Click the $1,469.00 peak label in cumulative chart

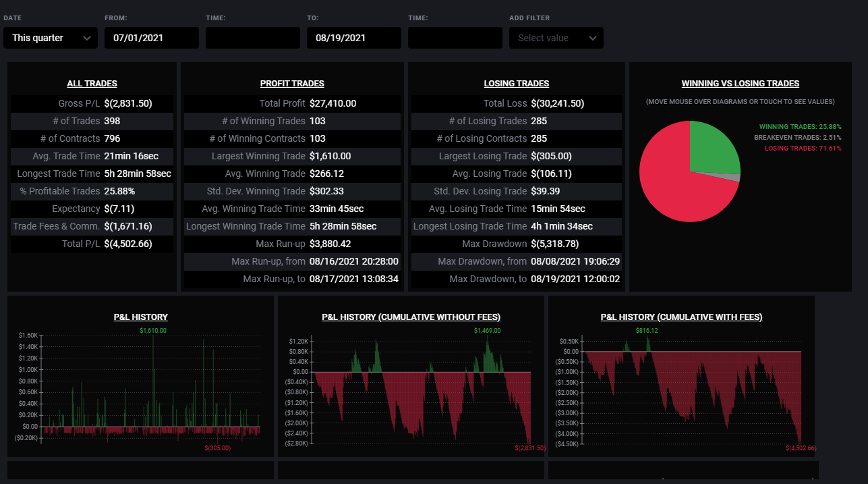click(x=488, y=331)
